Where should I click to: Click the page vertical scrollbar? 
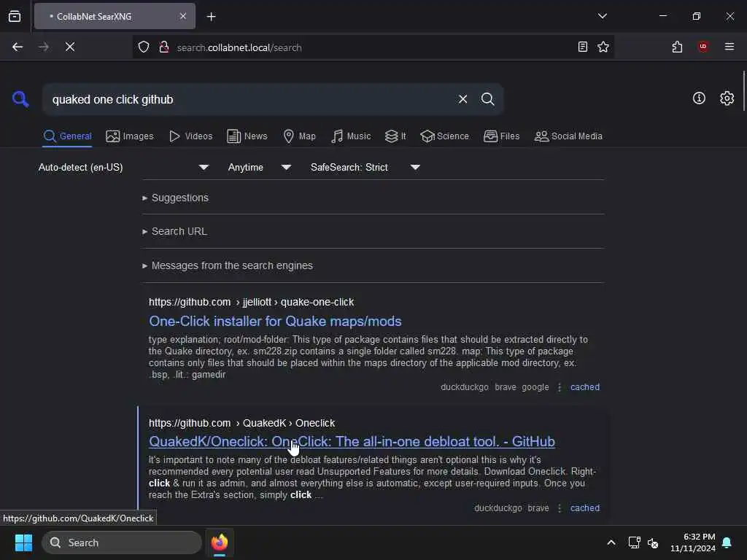pyautogui.click(x=743, y=90)
